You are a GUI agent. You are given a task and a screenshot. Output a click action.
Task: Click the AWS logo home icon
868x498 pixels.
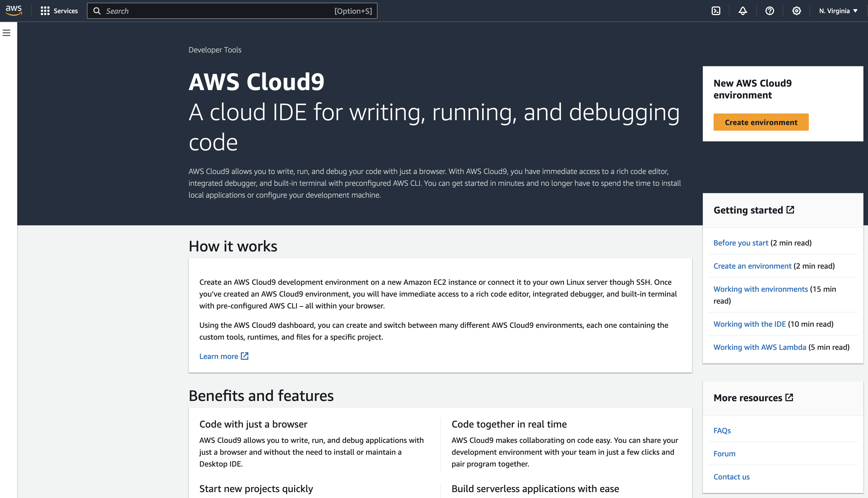[14, 10]
